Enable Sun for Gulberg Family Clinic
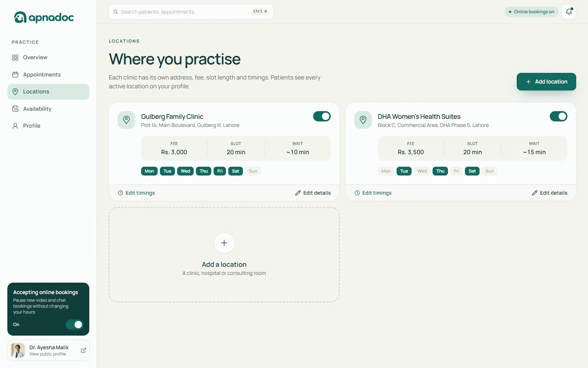 point(253,171)
